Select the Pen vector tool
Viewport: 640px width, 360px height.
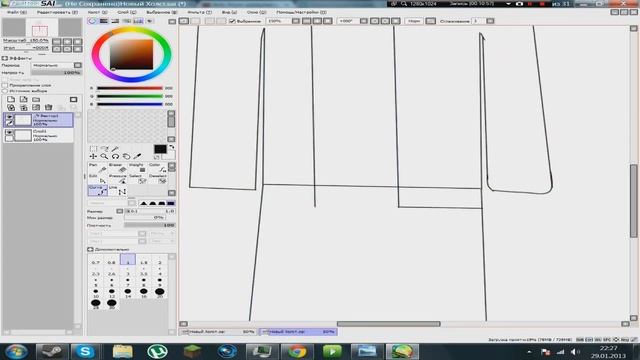click(x=98, y=167)
